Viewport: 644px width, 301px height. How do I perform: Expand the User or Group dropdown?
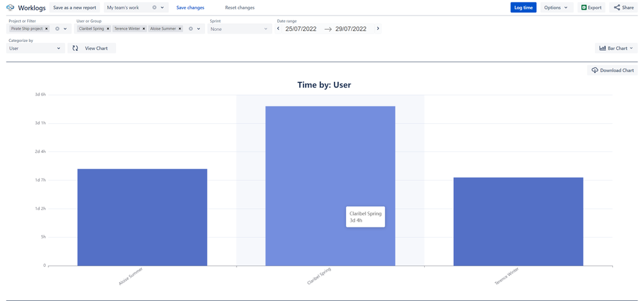click(x=199, y=29)
